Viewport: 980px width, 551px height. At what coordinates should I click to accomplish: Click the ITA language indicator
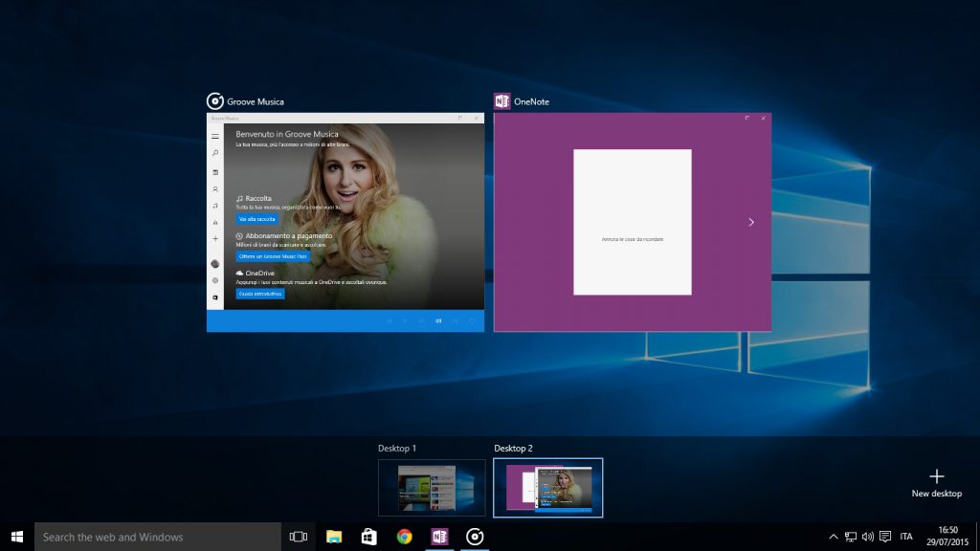pyautogui.click(x=906, y=537)
